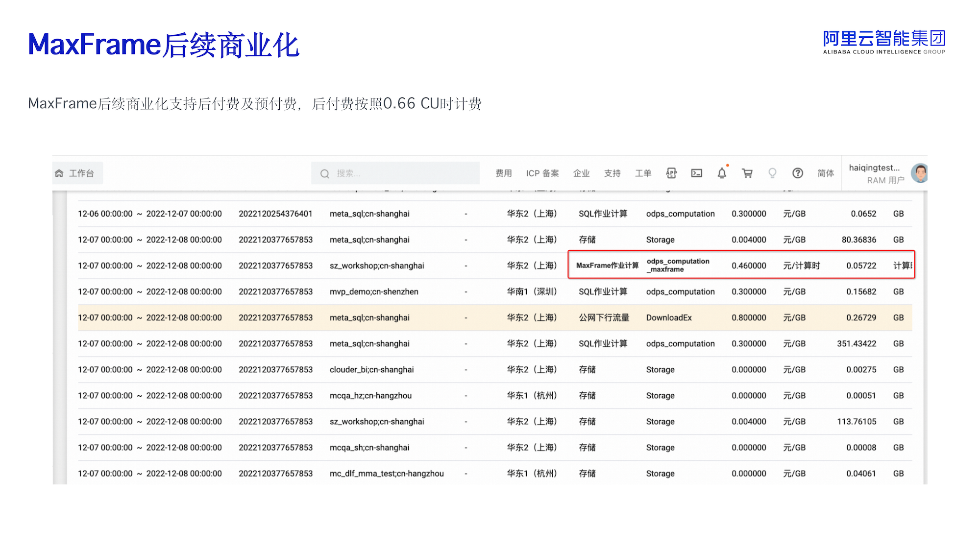The height and width of the screenshot is (551, 980).
Task: Click the lightbulb tips icon
Action: tap(772, 173)
